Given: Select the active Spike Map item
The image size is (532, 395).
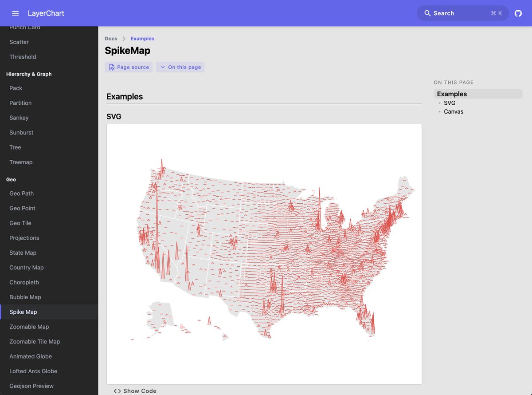Looking at the screenshot, I should (x=49, y=312).
